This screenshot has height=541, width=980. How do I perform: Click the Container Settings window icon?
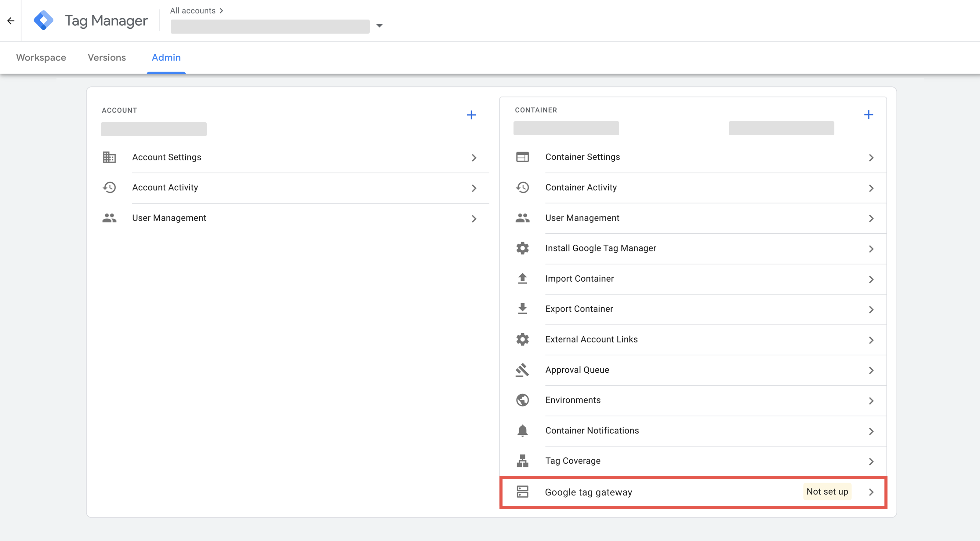[522, 157]
